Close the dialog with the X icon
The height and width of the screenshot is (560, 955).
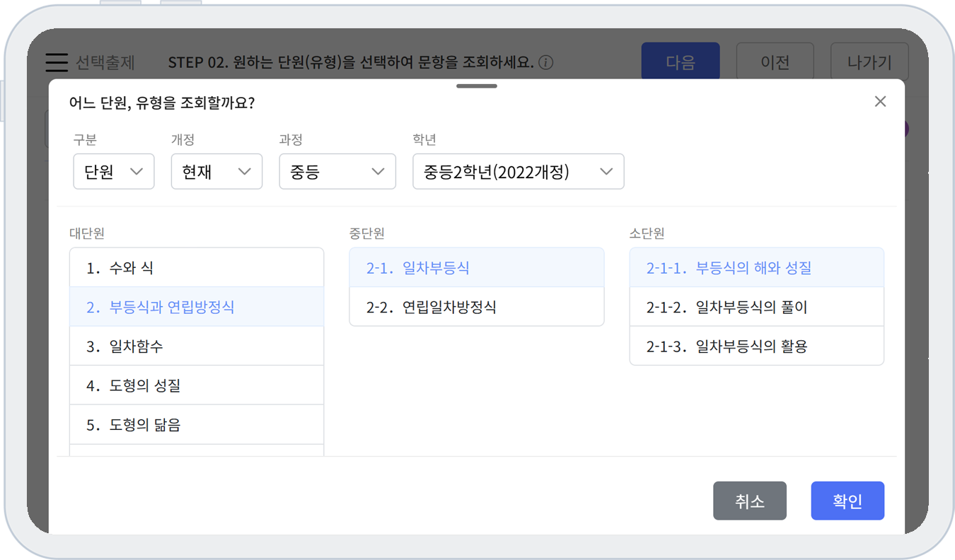coord(880,101)
